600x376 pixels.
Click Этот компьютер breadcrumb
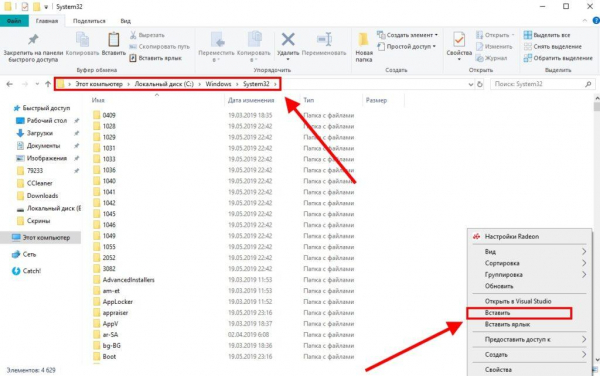click(99, 84)
